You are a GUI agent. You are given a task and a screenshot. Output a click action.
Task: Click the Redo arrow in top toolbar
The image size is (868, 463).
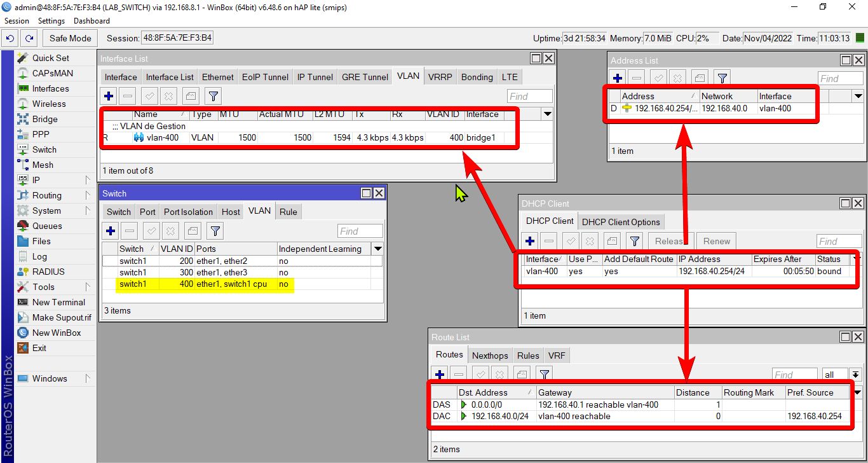click(29, 38)
